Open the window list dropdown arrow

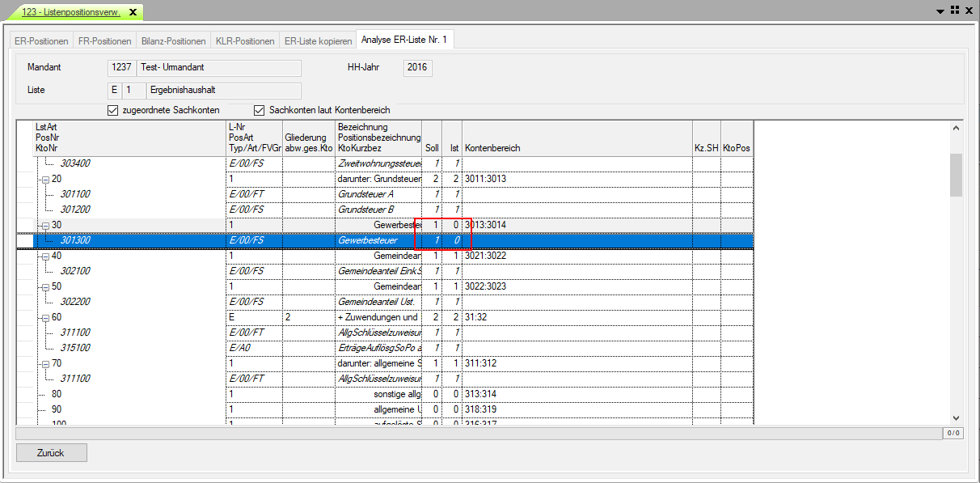[940, 11]
